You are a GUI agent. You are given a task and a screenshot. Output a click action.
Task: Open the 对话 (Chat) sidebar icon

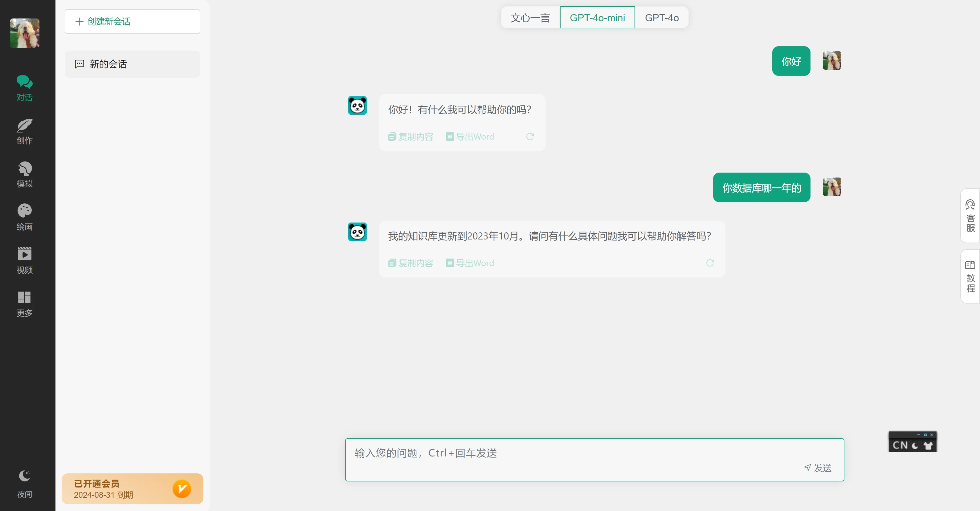coord(24,88)
